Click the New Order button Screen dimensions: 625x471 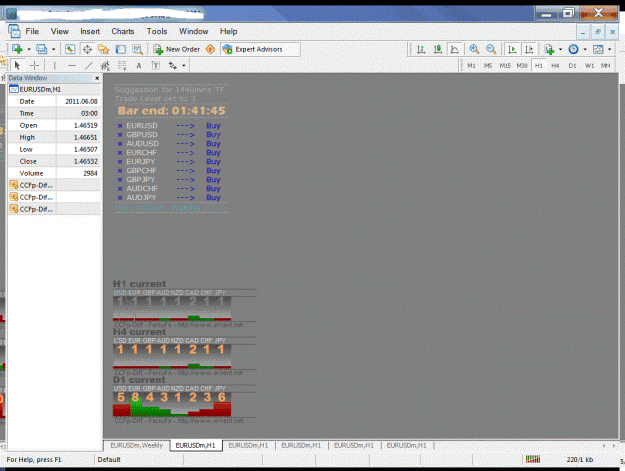coord(177,49)
